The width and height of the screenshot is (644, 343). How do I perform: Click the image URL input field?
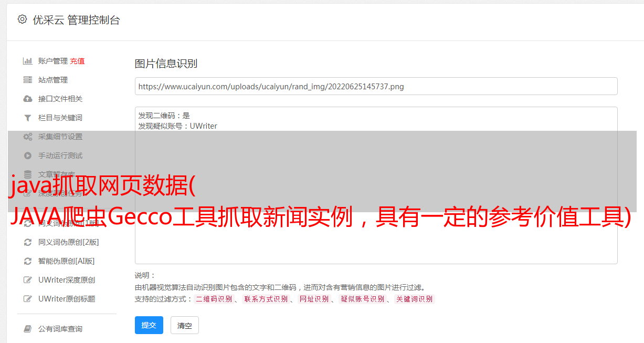pyautogui.click(x=376, y=86)
